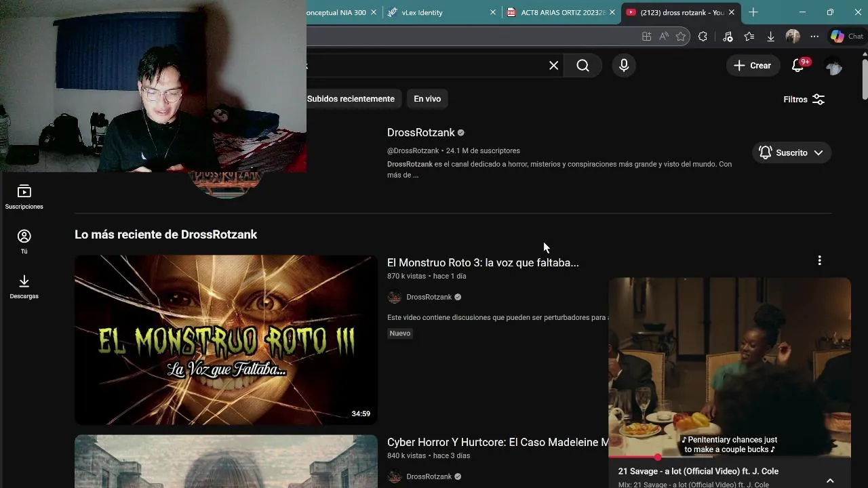The image size is (868, 488).
Task: Play the El Monstruo Roto III thumbnail
Action: tap(226, 340)
